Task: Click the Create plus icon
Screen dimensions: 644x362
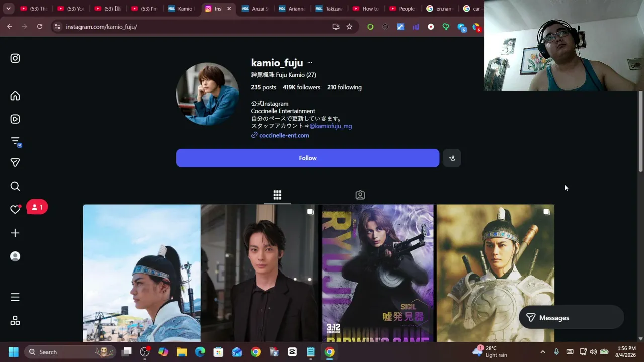Action: coord(15,233)
